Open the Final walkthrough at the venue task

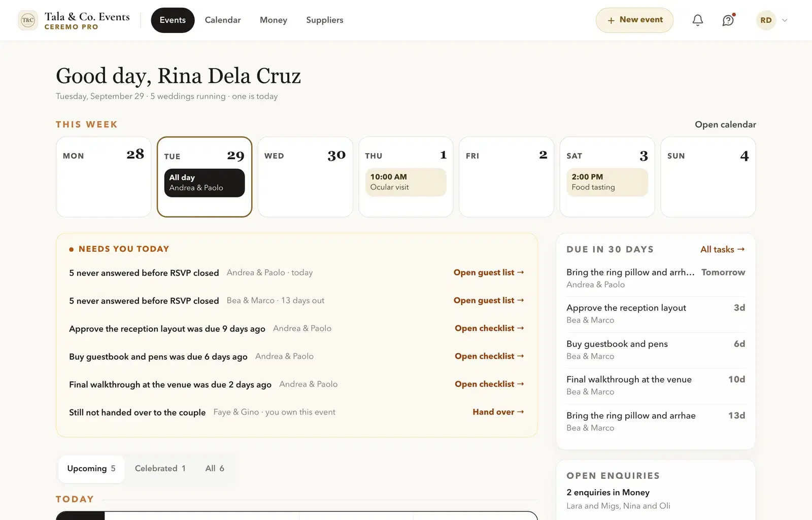click(x=656, y=386)
